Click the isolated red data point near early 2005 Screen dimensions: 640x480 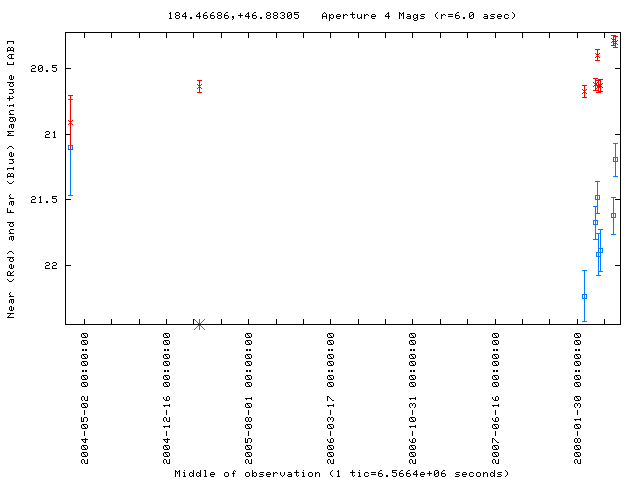click(x=199, y=87)
